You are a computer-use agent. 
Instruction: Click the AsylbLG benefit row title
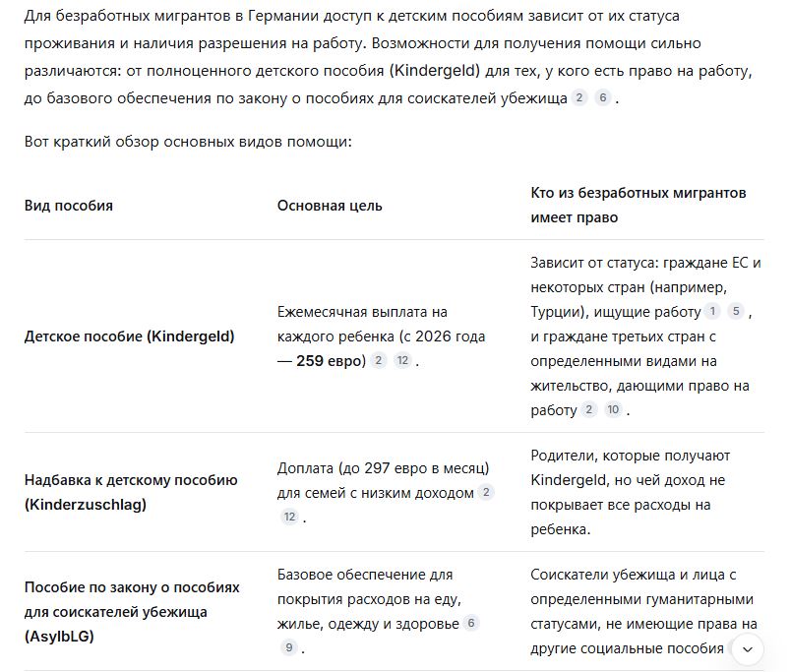[132, 612]
